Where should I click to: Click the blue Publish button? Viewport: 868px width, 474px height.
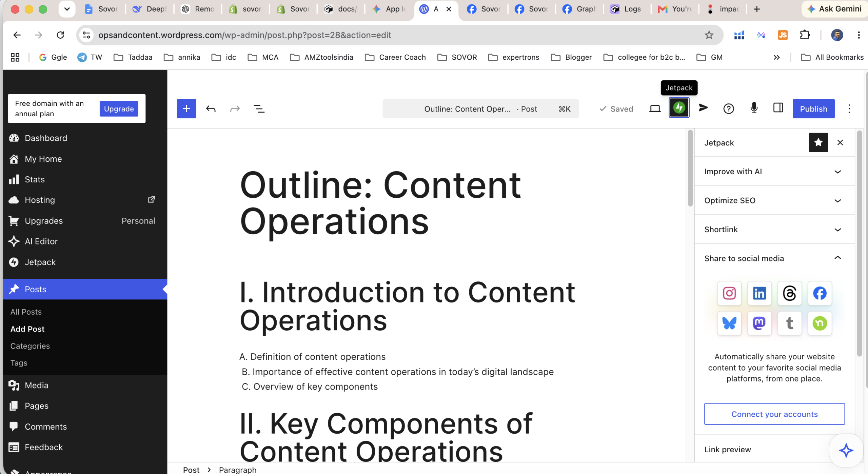click(x=813, y=108)
